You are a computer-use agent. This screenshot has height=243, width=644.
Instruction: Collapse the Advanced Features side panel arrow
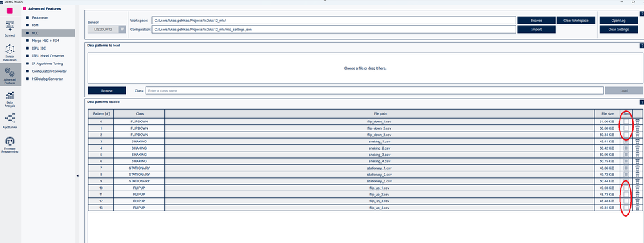click(77, 176)
